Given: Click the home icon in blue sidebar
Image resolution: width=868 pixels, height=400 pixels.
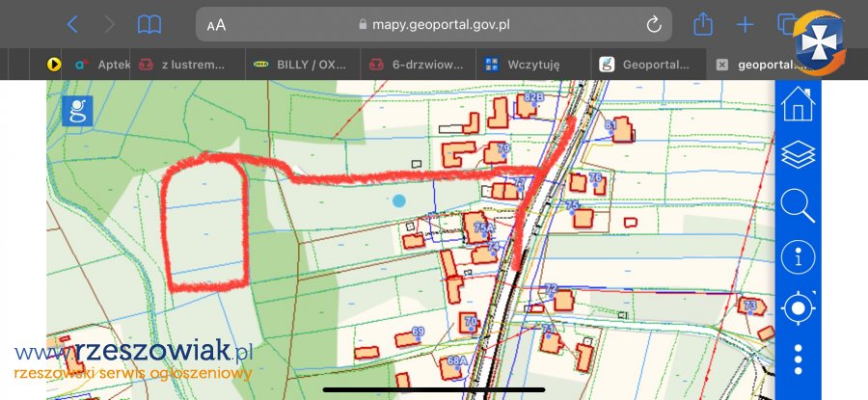Looking at the screenshot, I should (799, 103).
